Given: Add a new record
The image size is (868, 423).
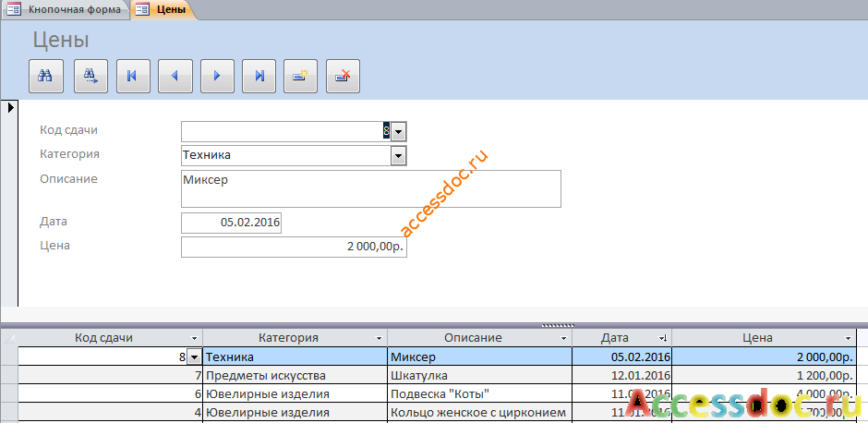Looking at the screenshot, I should pyautogui.click(x=301, y=76).
